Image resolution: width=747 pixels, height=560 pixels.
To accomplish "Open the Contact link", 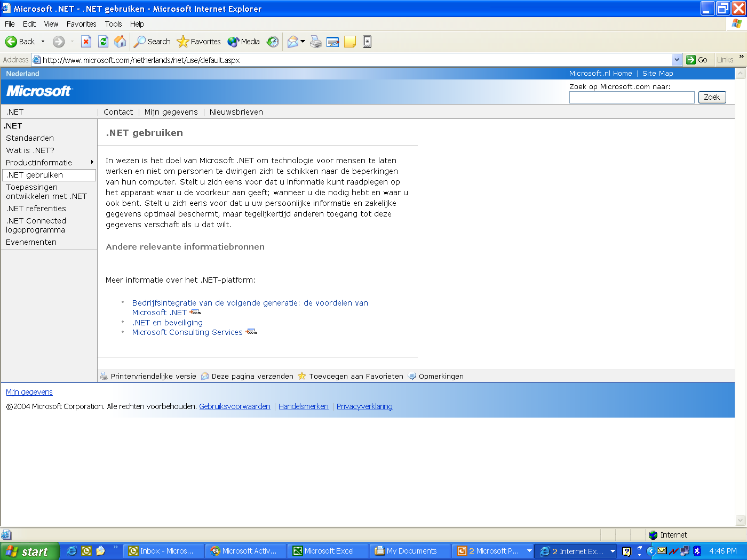I will pyautogui.click(x=118, y=112).
